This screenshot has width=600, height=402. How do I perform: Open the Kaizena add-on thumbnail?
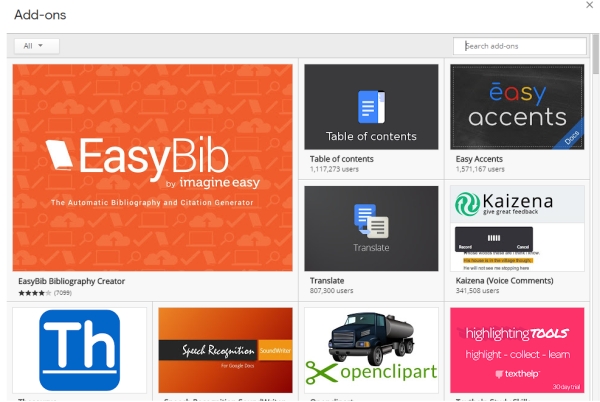(x=517, y=228)
